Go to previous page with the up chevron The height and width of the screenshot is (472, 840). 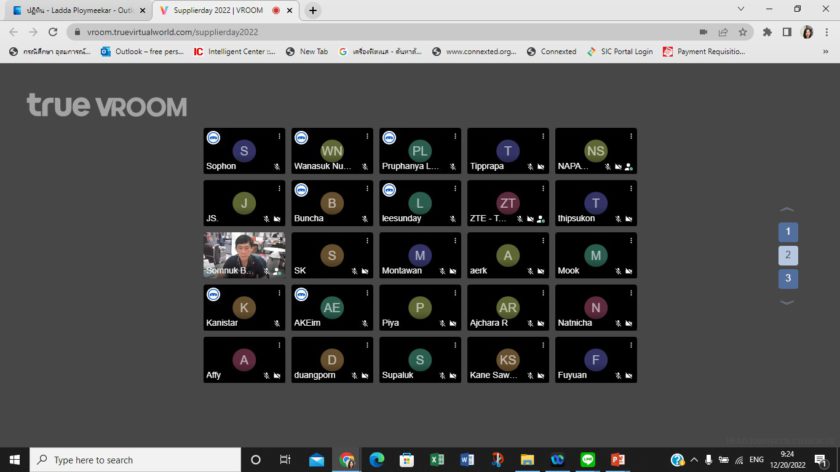[x=787, y=210]
